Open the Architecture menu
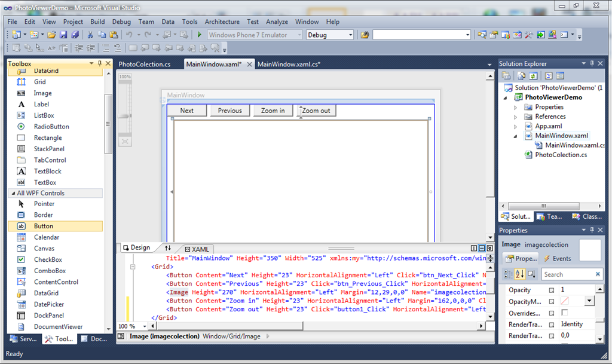612x364 pixels. tap(222, 22)
